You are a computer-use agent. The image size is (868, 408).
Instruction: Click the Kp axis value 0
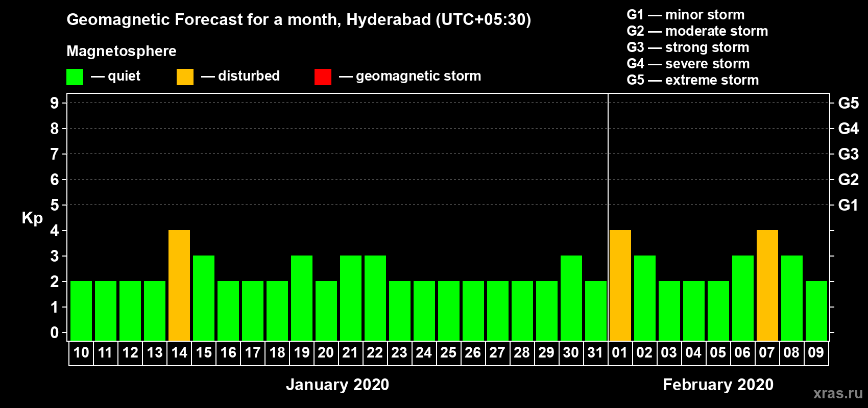[x=55, y=333]
